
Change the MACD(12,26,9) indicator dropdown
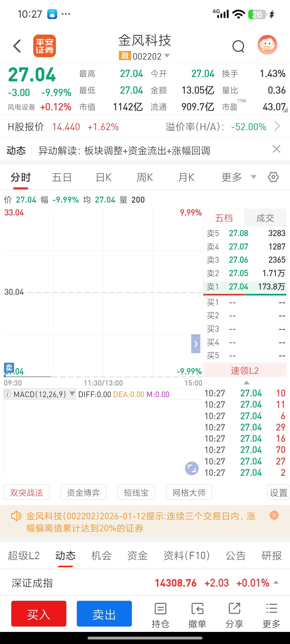click(40, 394)
